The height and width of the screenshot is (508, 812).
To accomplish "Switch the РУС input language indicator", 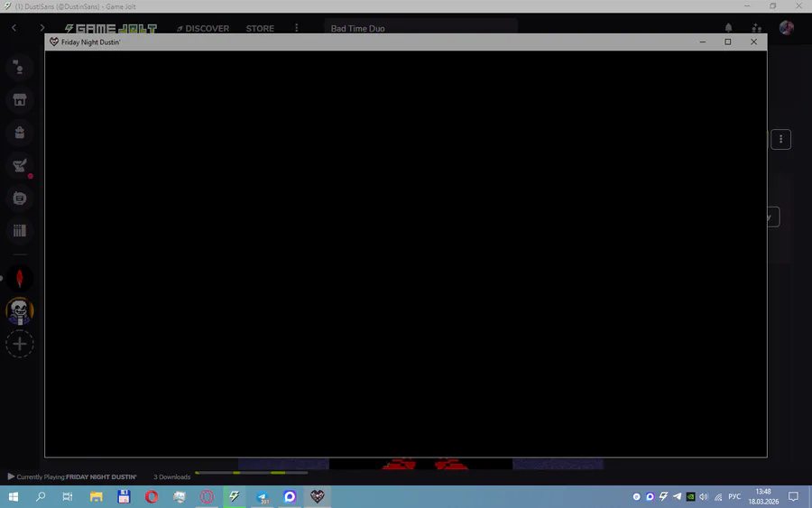I will (x=734, y=496).
